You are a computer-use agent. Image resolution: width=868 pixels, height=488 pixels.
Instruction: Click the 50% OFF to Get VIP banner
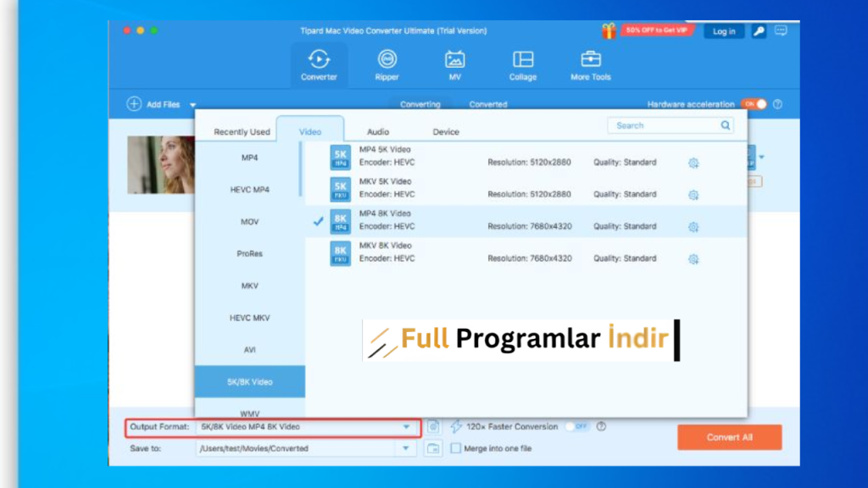(x=657, y=30)
